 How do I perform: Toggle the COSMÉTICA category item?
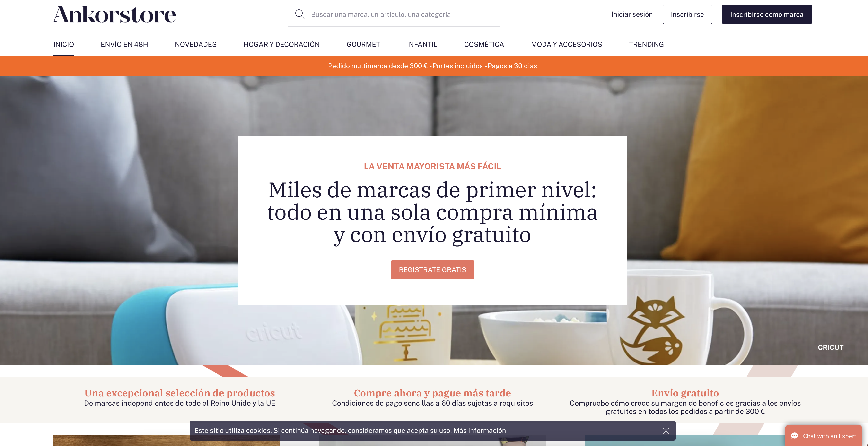pos(483,44)
